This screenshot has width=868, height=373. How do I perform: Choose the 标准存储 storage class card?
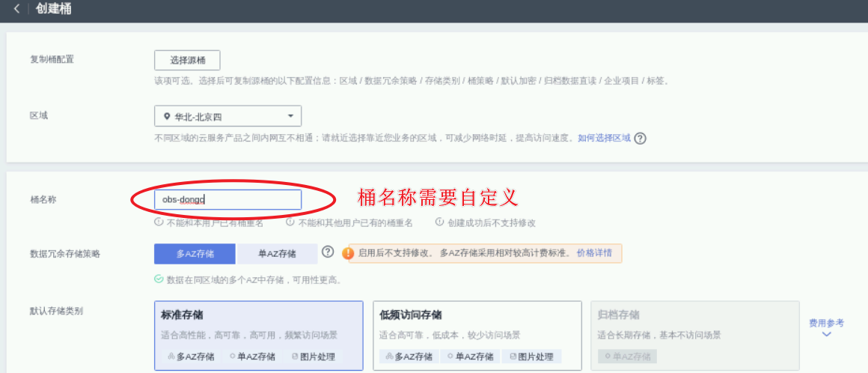click(x=258, y=336)
